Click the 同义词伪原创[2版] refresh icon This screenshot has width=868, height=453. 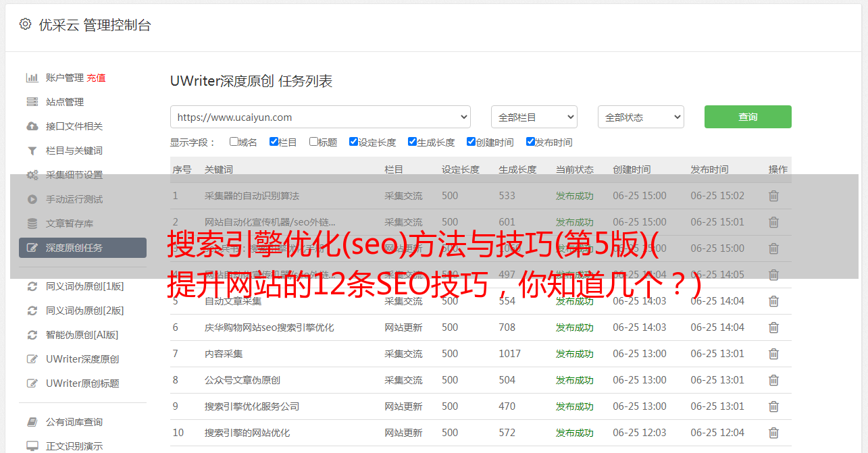[32, 311]
